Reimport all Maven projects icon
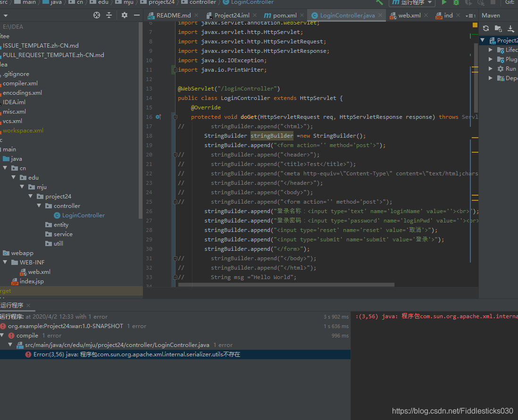Image resolution: width=518 pixels, height=420 pixels. [x=485, y=28]
